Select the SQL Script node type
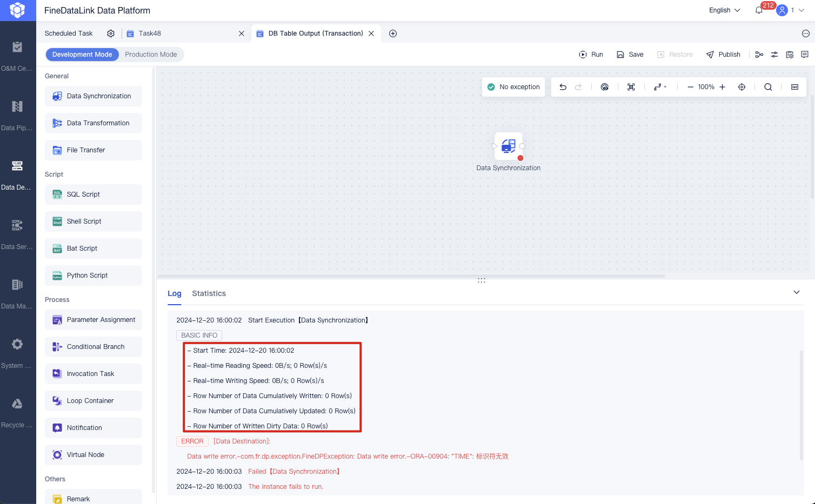This screenshot has height=504, width=815. click(93, 194)
